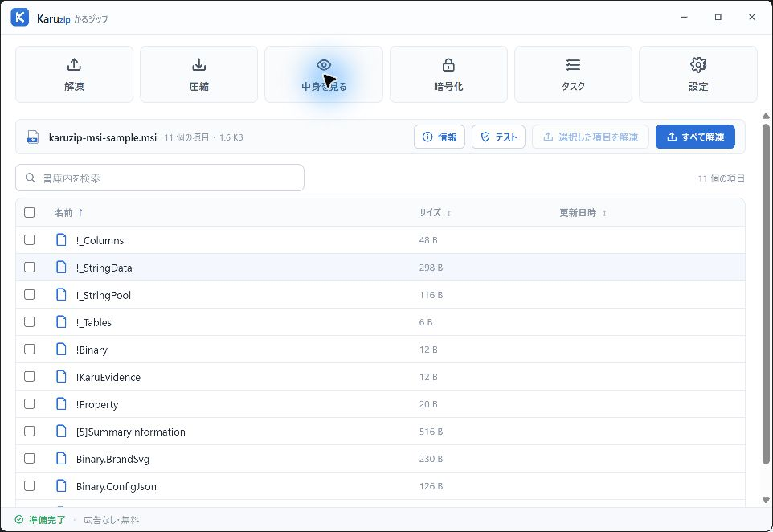Click the Binary.ConfigJson file icon
The height and width of the screenshot is (532, 773).
[61, 486]
